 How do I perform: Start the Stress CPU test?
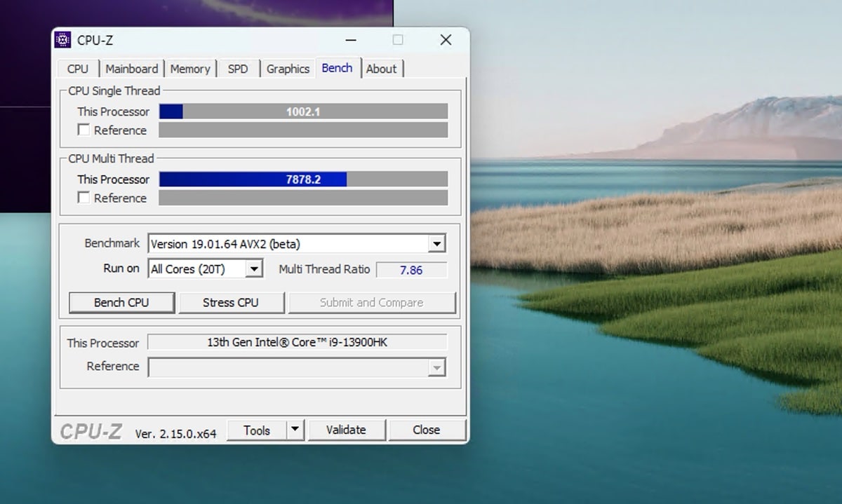pos(231,303)
